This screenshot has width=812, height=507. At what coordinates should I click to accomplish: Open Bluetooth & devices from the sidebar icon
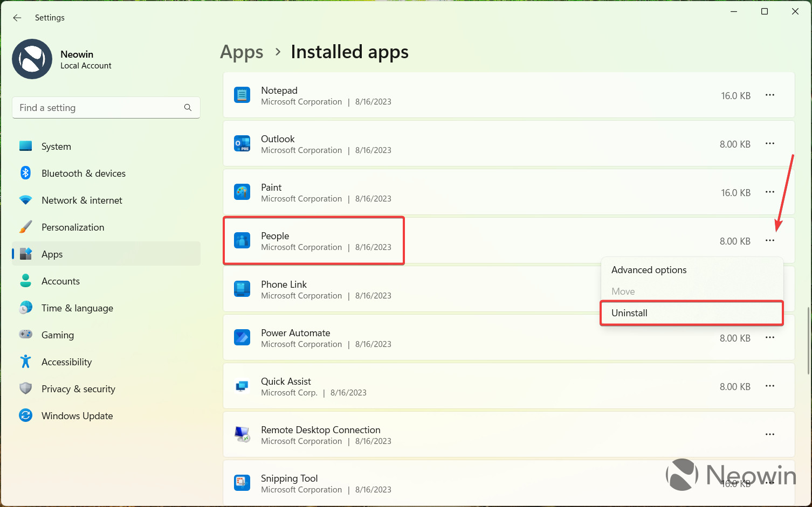25,173
